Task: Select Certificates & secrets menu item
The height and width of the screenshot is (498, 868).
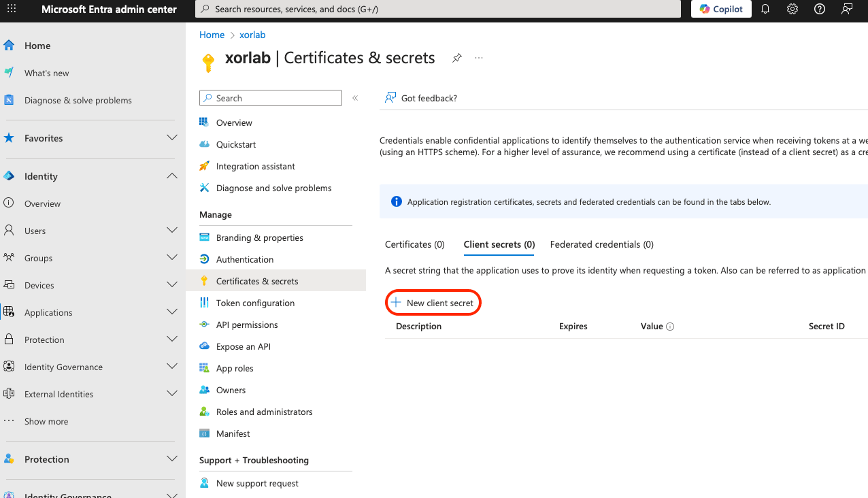Action: click(276, 281)
